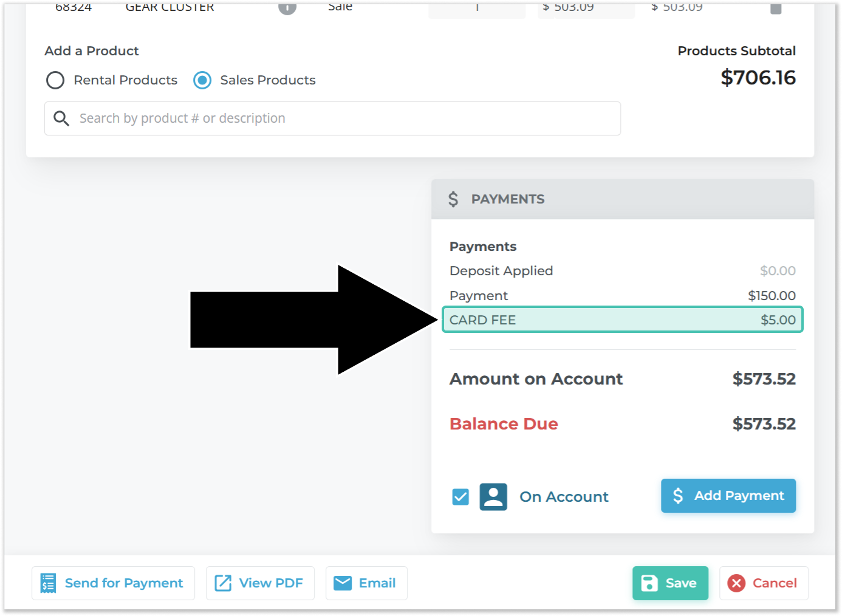The width and height of the screenshot is (842, 616).
Task: Click the highlighted CARD FEE row
Action: point(623,320)
